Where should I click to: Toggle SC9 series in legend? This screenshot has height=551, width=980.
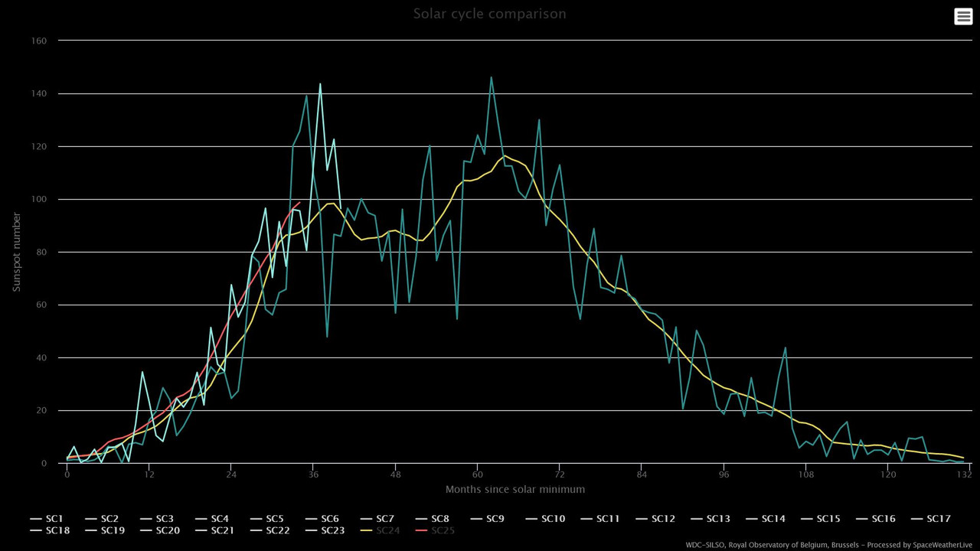coord(488,519)
